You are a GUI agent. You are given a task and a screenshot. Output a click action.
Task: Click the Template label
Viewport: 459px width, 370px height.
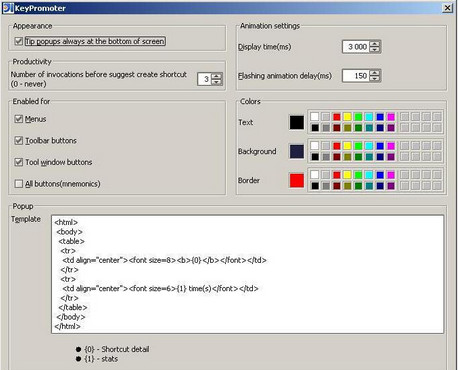pos(26,219)
